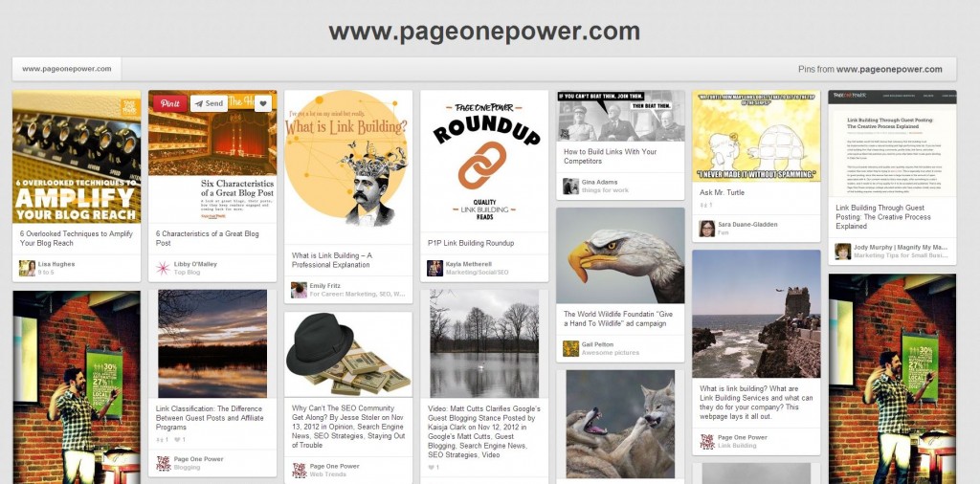Open the What is Link Building pin image
Image resolution: width=980 pixels, height=484 pixels.
pyautogui.click(x=348, y=167)
